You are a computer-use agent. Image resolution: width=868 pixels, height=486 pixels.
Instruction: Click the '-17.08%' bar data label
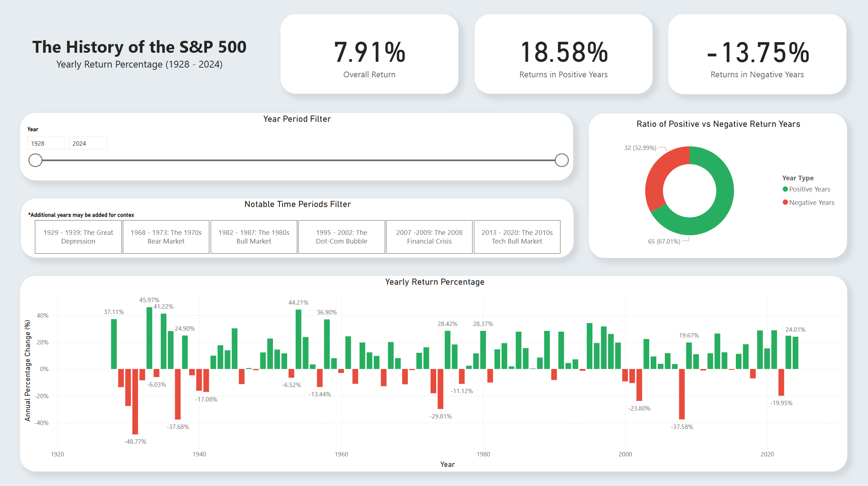[206, 399]
